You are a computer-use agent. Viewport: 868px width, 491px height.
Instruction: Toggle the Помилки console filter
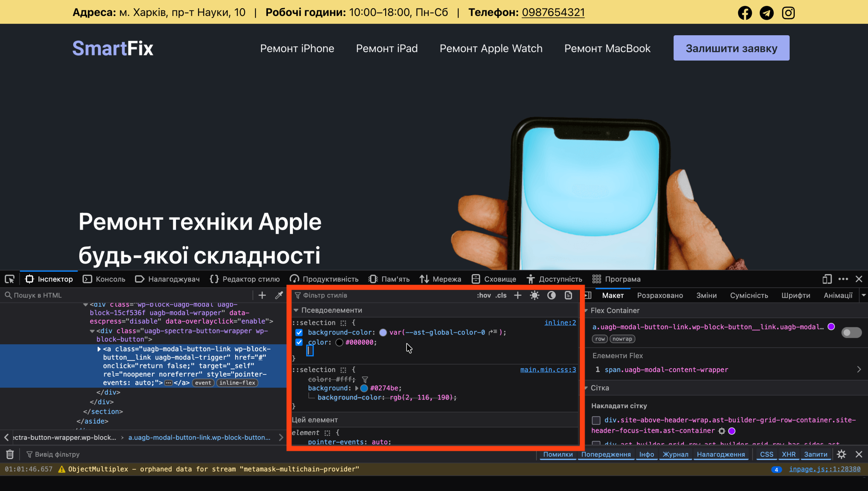[558, 454]
